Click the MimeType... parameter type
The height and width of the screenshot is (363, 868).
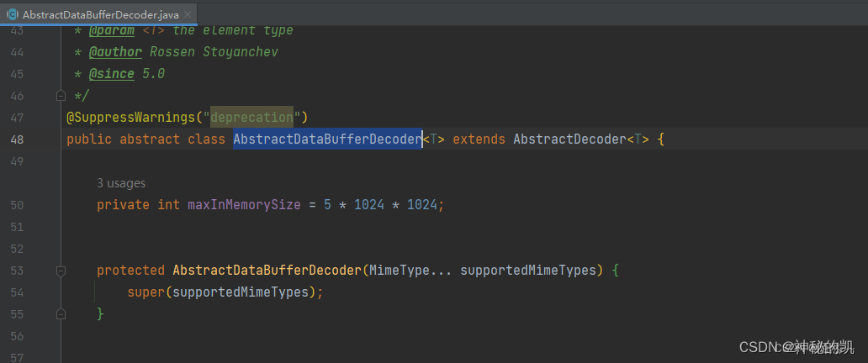coord(410,271)
